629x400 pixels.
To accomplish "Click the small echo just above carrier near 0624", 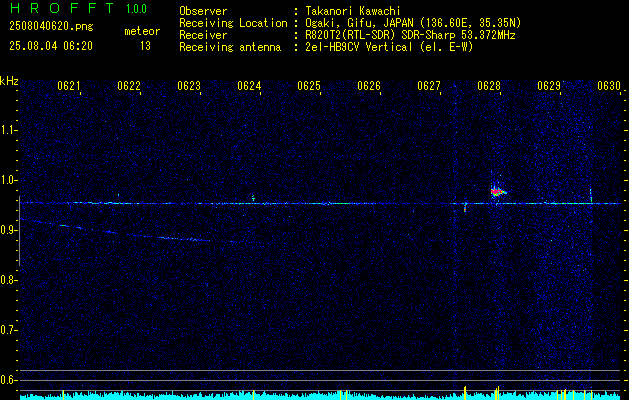I will [253, 197].
